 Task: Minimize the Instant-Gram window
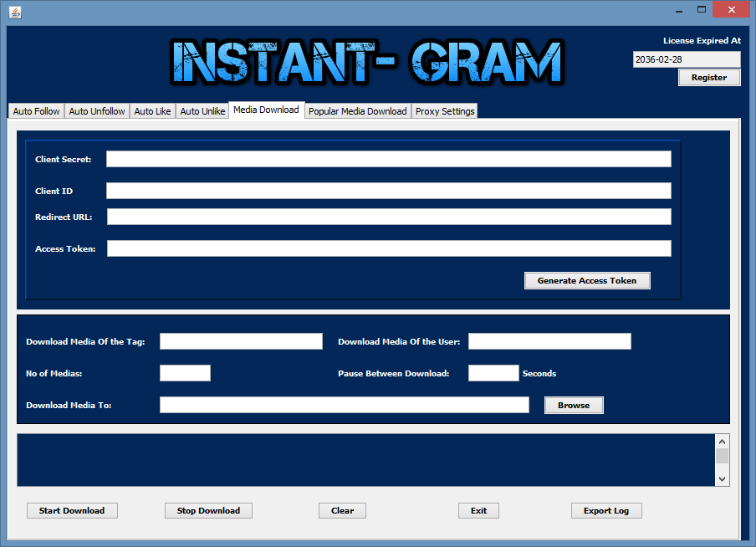679,10
